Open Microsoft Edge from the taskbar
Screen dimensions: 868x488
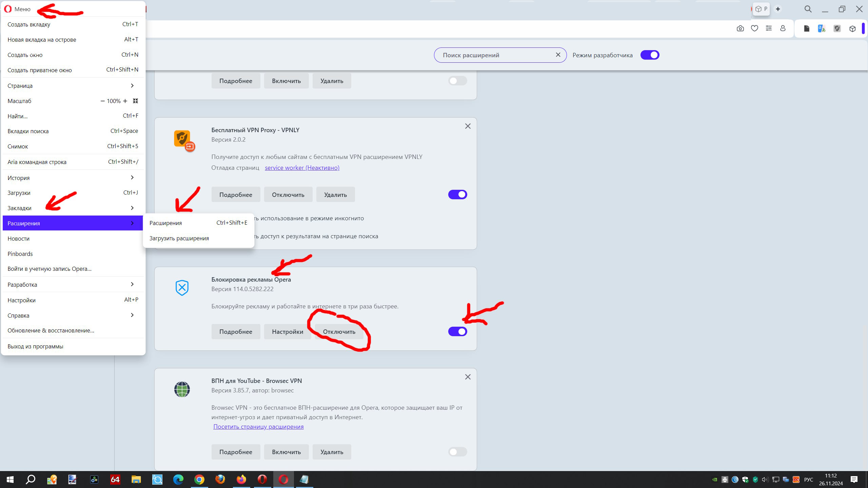[178, 480]
